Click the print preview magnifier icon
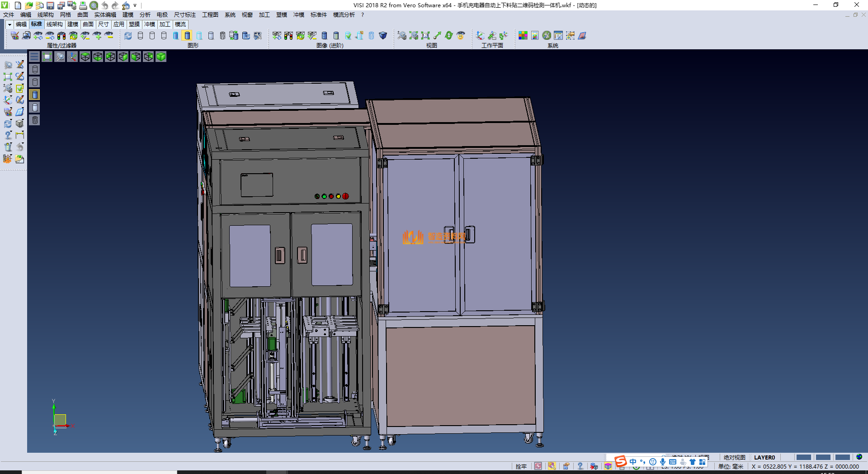Image resolution: width=868 pixels, height=474 pixels. [x=94, y=5]
